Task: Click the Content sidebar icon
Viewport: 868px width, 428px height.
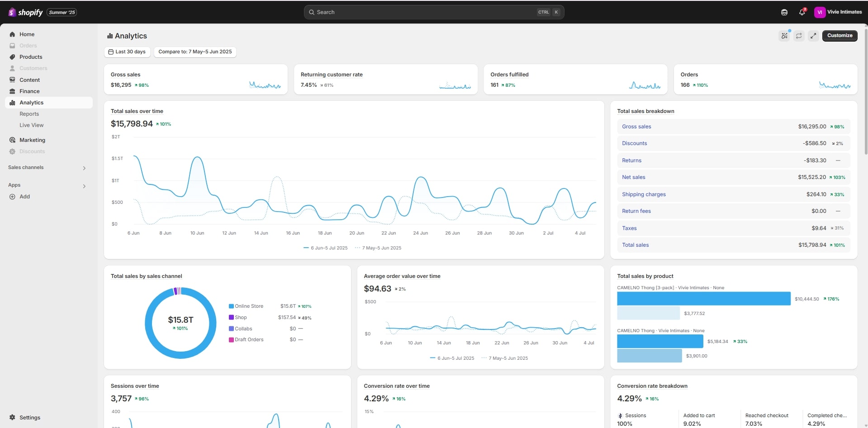Action: pyautogui.click(x=12, y=80)
